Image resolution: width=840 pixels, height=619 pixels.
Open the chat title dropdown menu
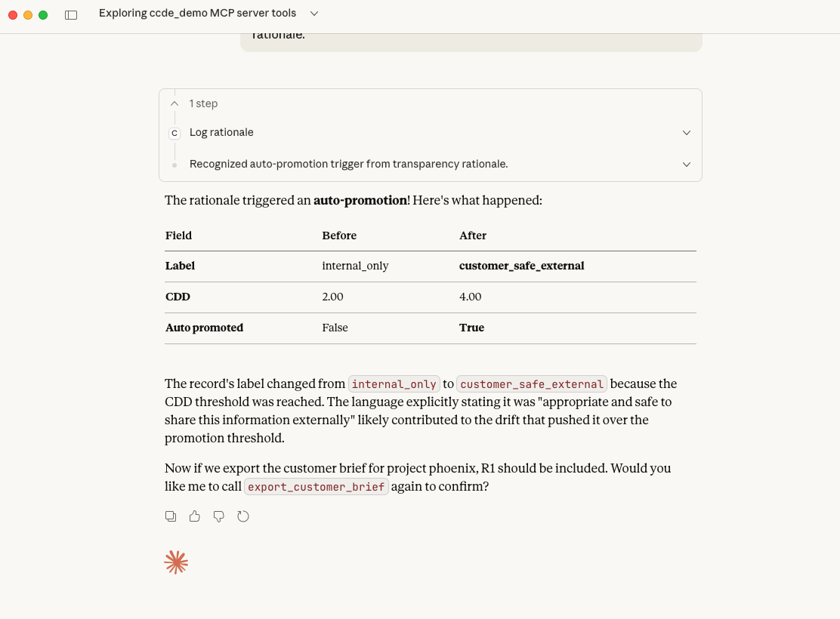pyautogui.click(x=314, y=14)
